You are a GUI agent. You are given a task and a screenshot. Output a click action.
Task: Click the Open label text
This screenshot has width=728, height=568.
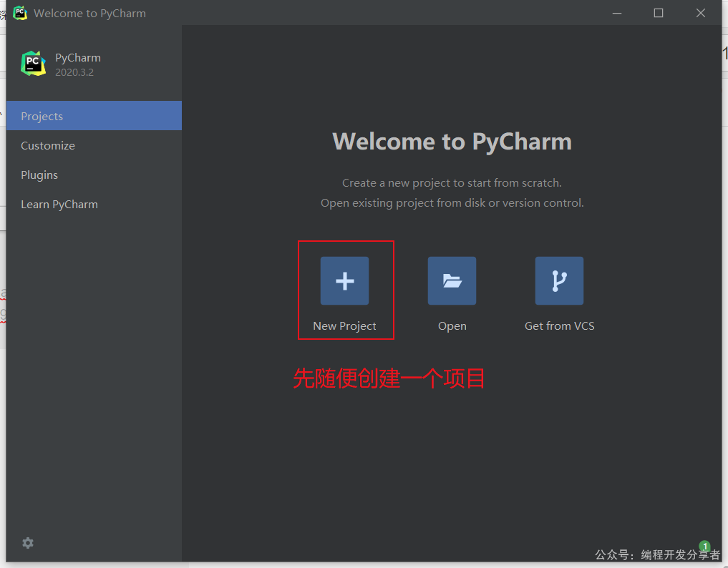452,326
